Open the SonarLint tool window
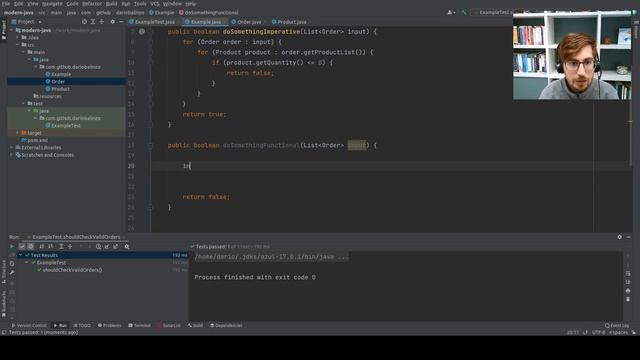This screenshot has height=360, width=640. (x=169, y=326)
